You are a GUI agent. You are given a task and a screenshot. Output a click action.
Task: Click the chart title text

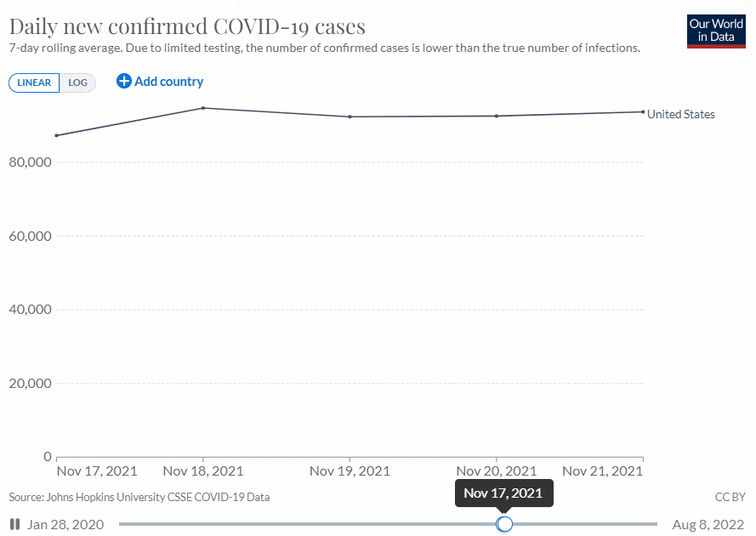187,25
